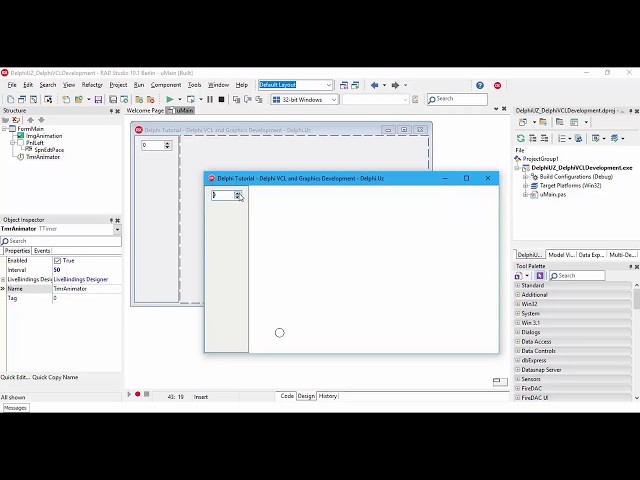The height and width of the screenshot is (480, 640).
Task: Open the dropdown arrow next to the Run button
Action: [x=179, y=99]
